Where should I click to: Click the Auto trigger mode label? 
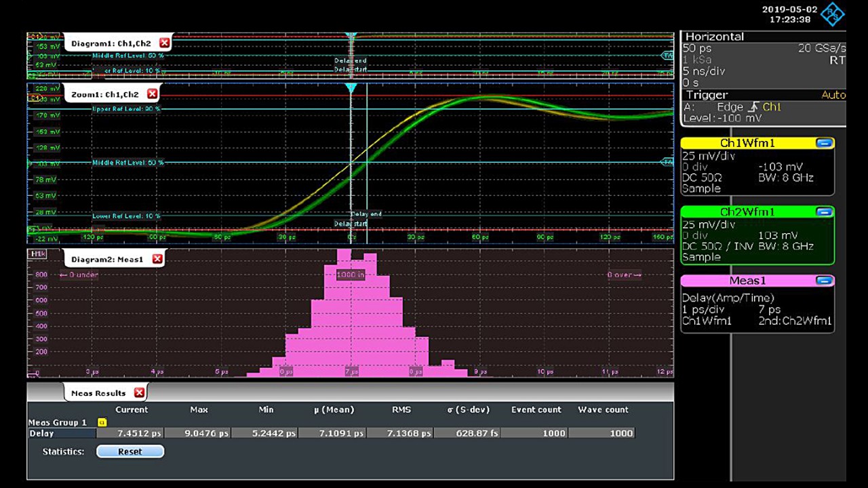coord(833,95)
